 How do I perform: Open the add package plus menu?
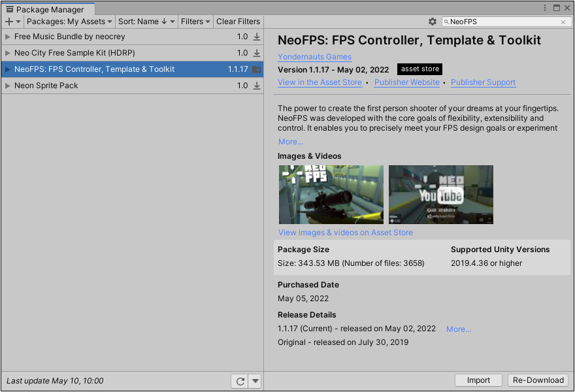[x=12, y=22]
